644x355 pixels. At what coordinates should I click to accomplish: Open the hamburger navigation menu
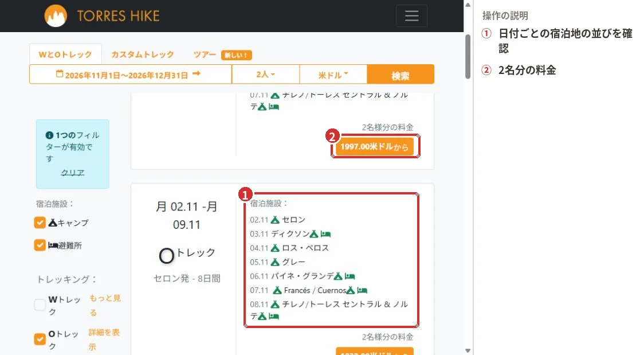[411, 16]
